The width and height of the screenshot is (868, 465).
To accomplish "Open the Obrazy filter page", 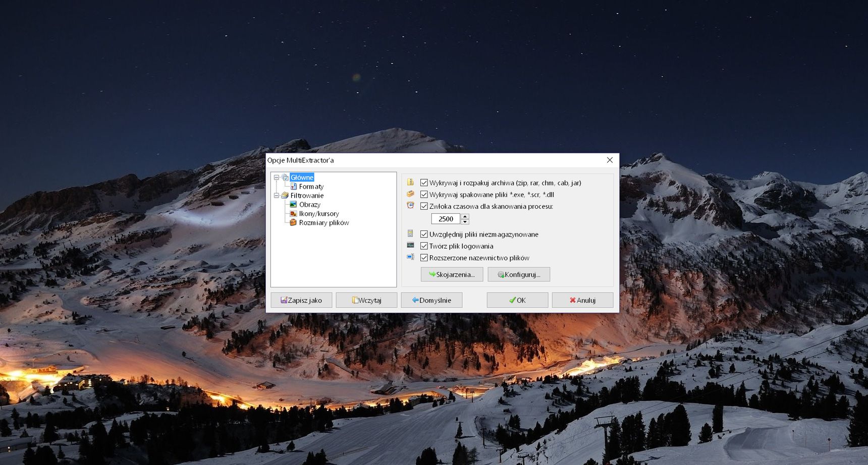I will pyautogui.click(x=309, y=205).
